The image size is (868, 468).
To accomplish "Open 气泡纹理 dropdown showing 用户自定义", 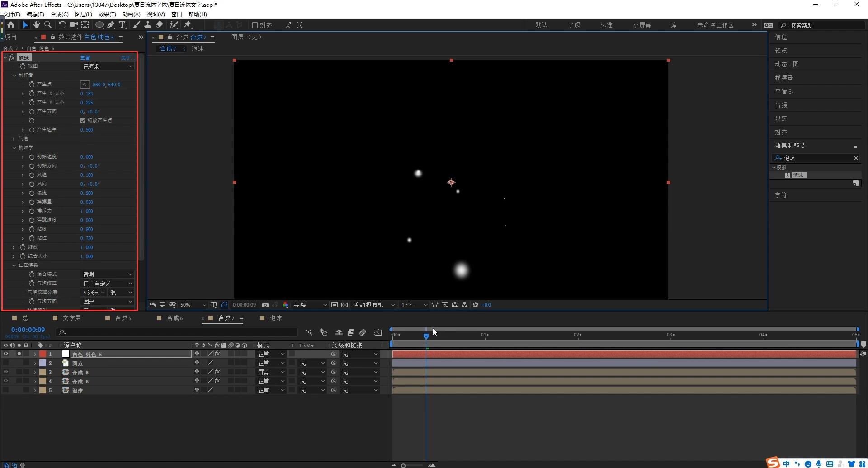I will coord(107,284).
